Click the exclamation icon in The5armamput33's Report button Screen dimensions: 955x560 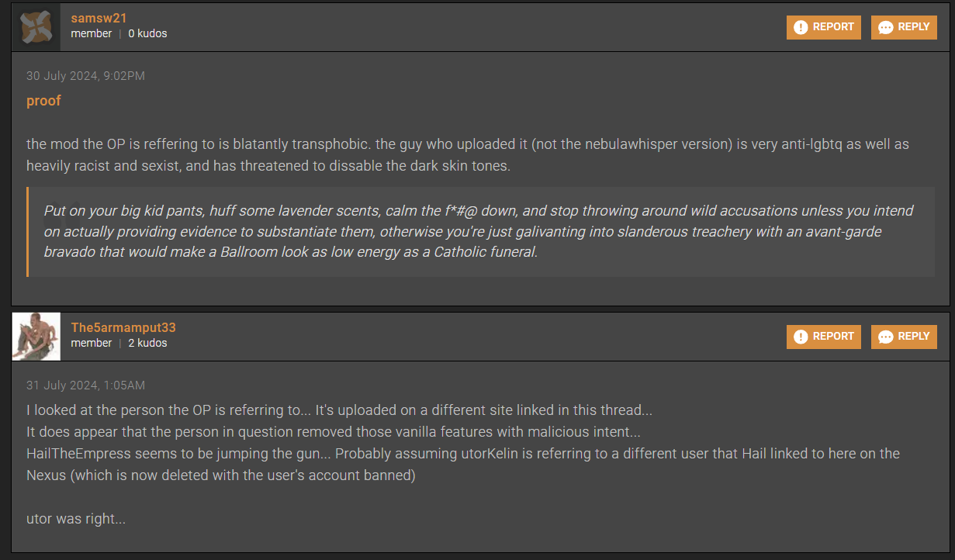coord(801,337)
